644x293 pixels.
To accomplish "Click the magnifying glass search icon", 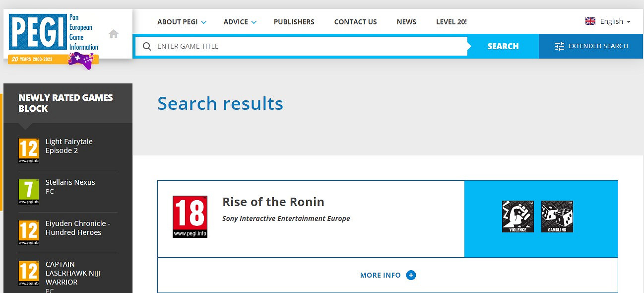I will point(147,46).
